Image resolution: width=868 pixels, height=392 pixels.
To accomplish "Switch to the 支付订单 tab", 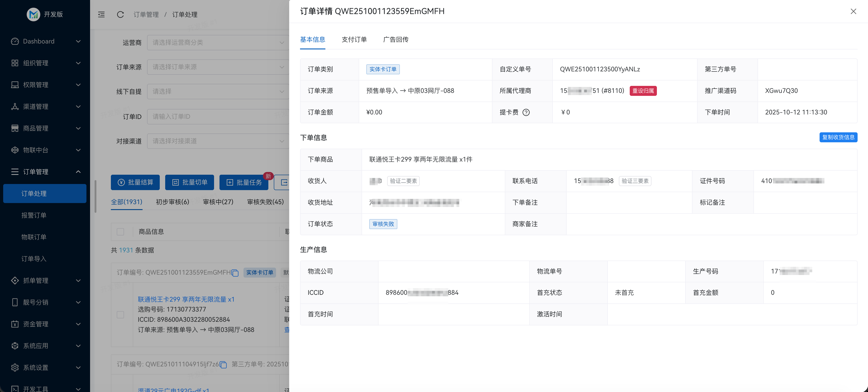I will 354,39.
